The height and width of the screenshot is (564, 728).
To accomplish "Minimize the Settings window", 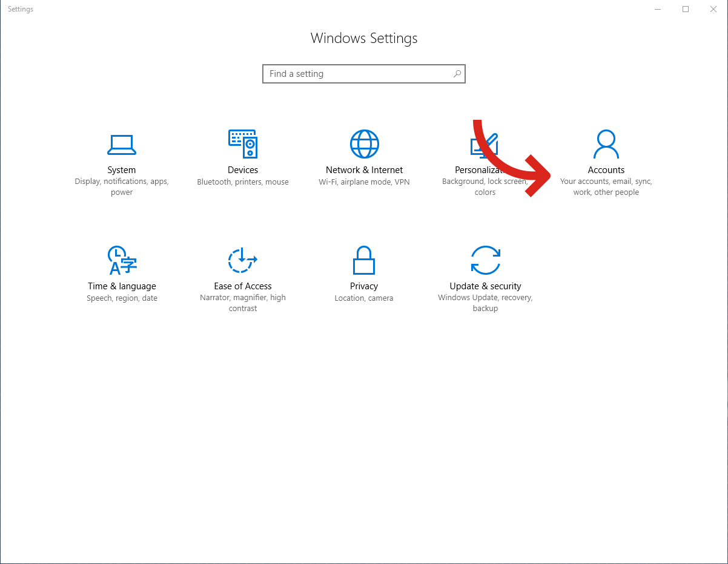I will pos(658,9).
